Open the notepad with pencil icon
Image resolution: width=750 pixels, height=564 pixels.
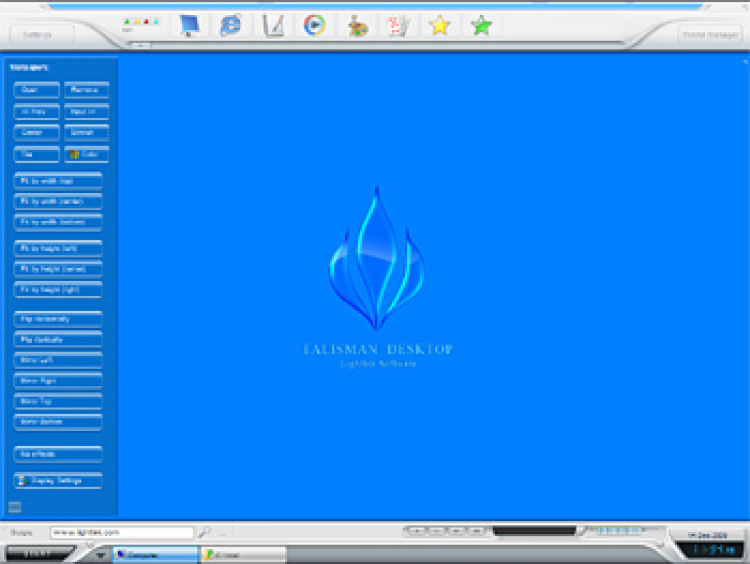point(273,25)
